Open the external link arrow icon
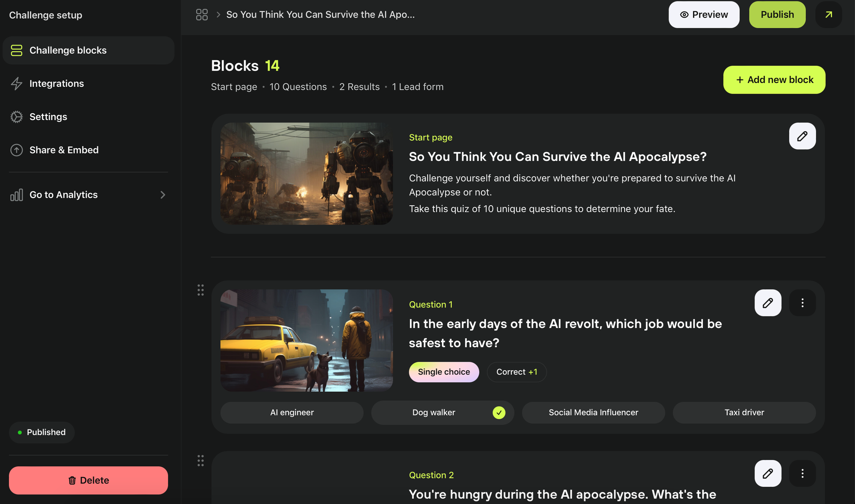 828,15
